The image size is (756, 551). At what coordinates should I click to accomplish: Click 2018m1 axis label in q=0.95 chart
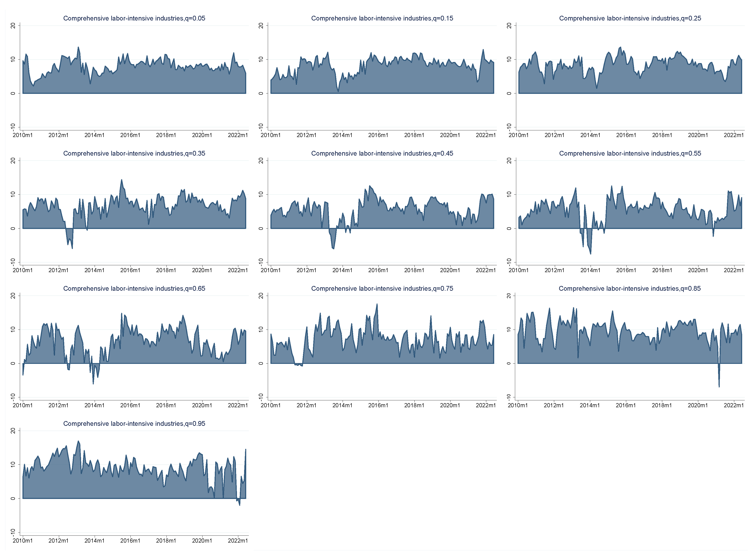[166, 540]
